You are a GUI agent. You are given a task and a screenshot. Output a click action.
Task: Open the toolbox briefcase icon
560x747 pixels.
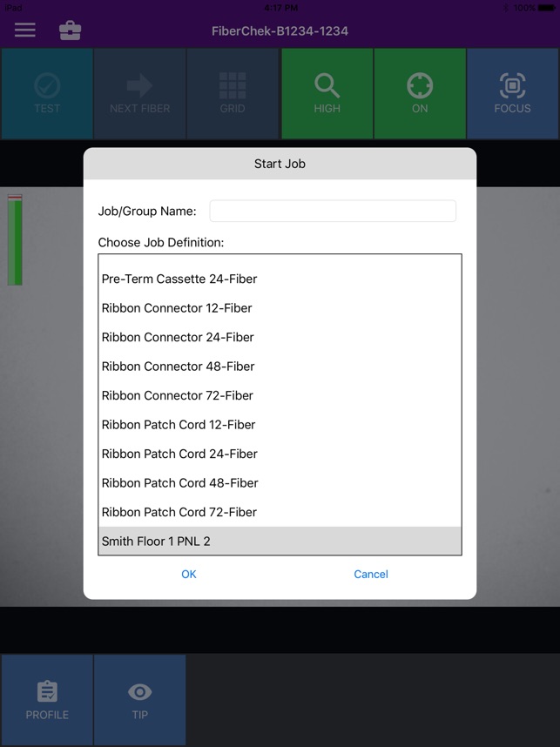click(70, 30)
